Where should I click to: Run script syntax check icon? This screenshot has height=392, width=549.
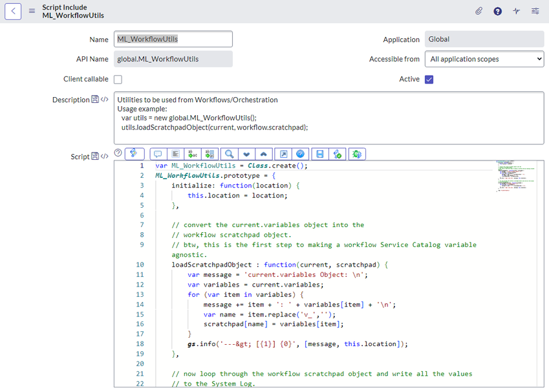[x=337, y=154]
